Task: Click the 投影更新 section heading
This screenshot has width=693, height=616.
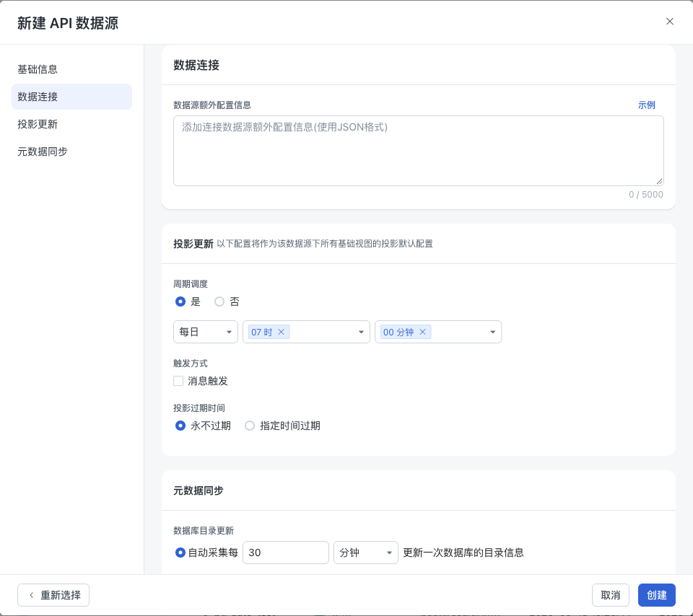Action: pyautogui.click(x=193, y=244)
